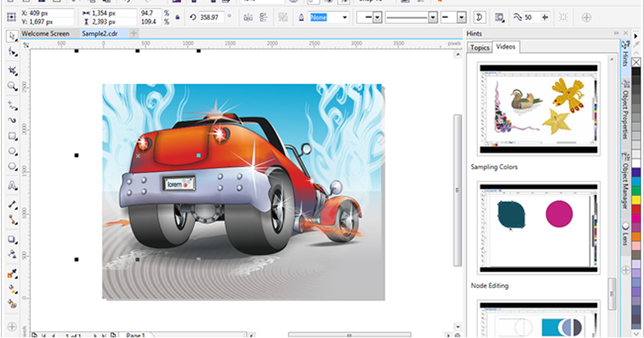Viewport: 644px width, 338px height.
Task: Select the Text tool
Action: (x=12, y=186)
